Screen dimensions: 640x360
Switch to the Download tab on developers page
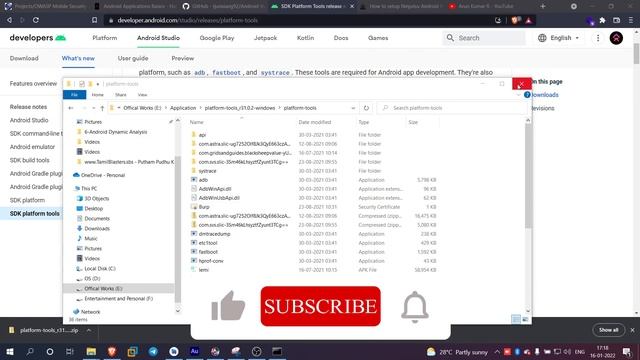24,58
